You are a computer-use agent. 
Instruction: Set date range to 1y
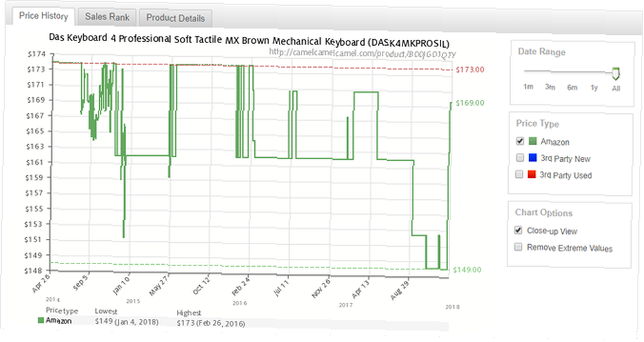tap(594, 88)
